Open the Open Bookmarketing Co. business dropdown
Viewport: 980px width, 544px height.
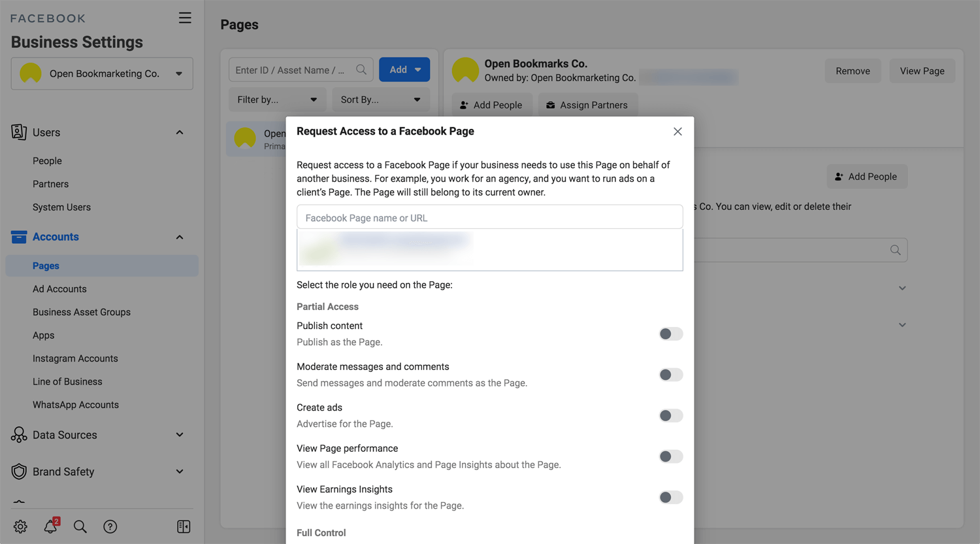click(x=102, y=73)
